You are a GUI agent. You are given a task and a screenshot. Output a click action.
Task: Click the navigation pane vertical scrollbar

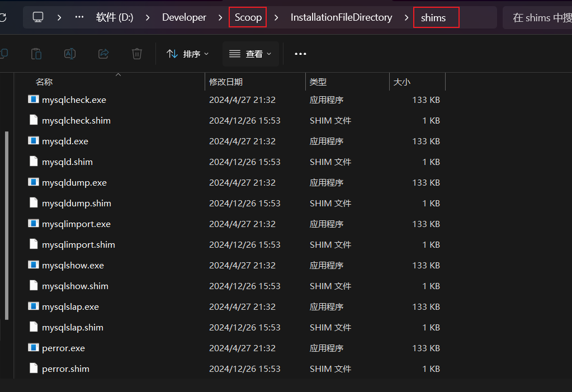pos(7,225)
